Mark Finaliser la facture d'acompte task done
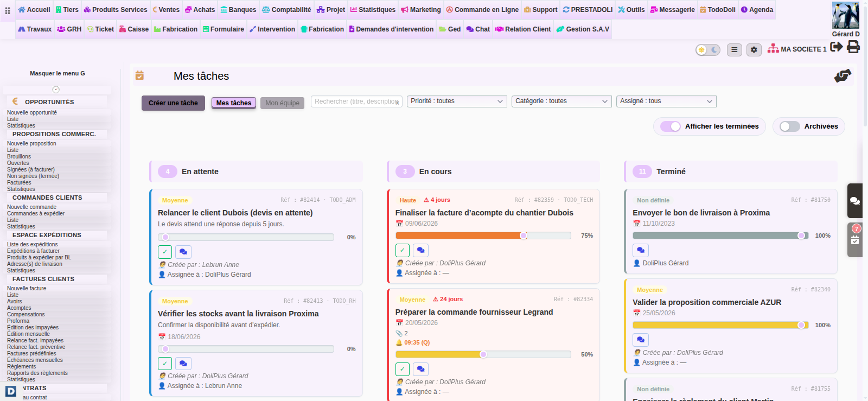The image size is (868, 401). tap(403, 250)
